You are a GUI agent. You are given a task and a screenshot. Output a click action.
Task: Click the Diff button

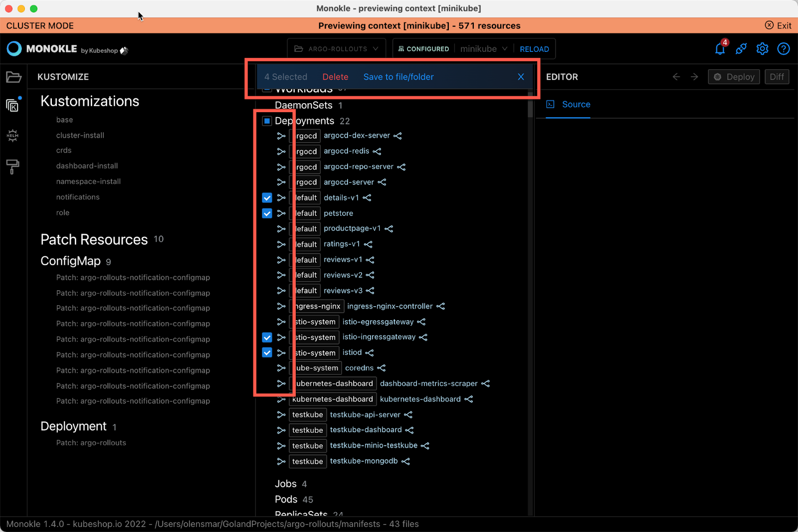(777, 77)
